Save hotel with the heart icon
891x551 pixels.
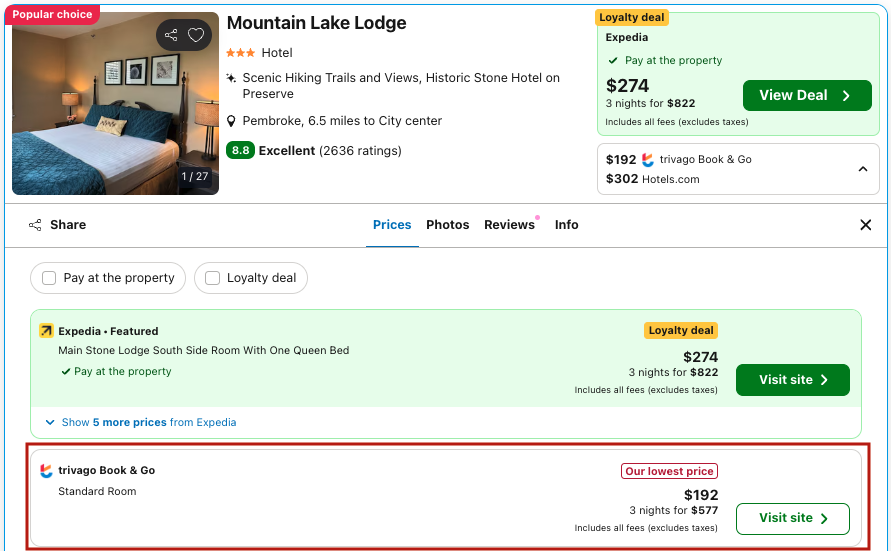(x=196, y=35)
